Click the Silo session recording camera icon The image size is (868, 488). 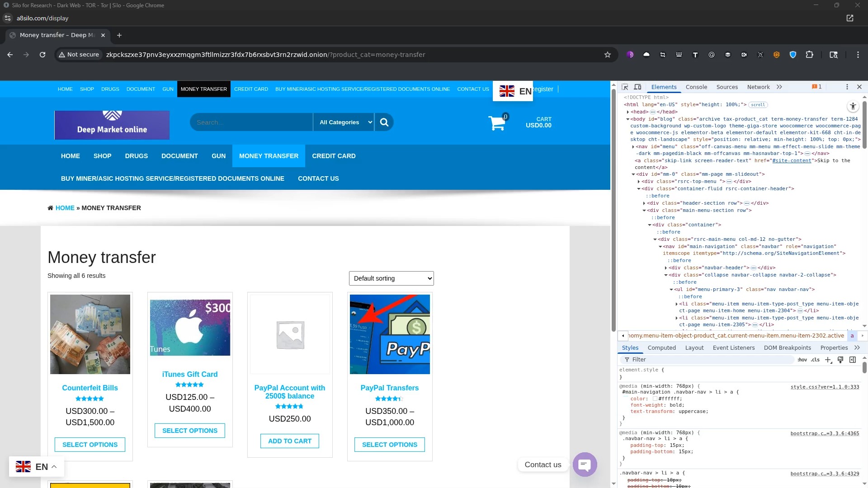point(744,54)
